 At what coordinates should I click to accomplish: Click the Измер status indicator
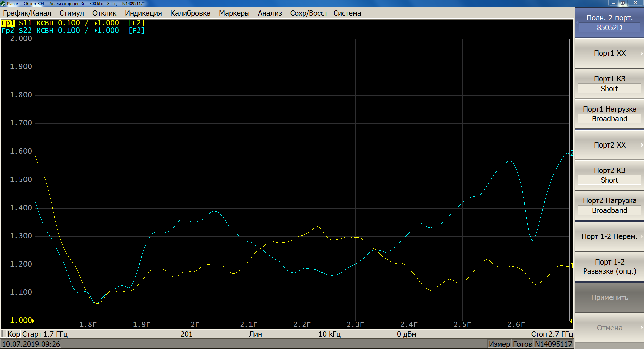pyautogui.click(x=499, y=344)
